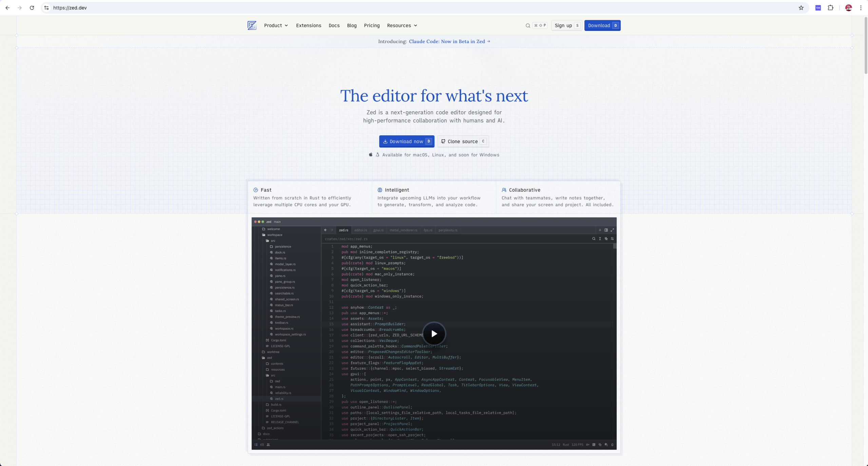Click the Linux penguin platform icon

click(377, 155)
